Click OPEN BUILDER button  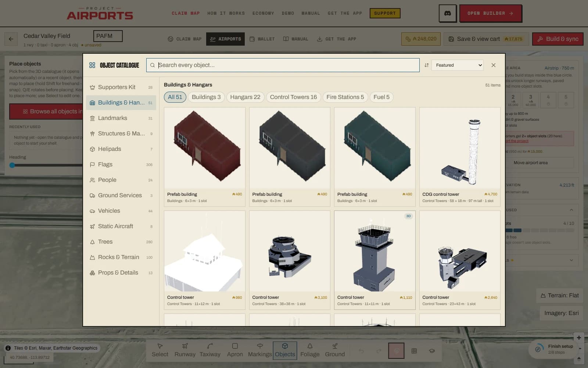[x=490, y=13]
